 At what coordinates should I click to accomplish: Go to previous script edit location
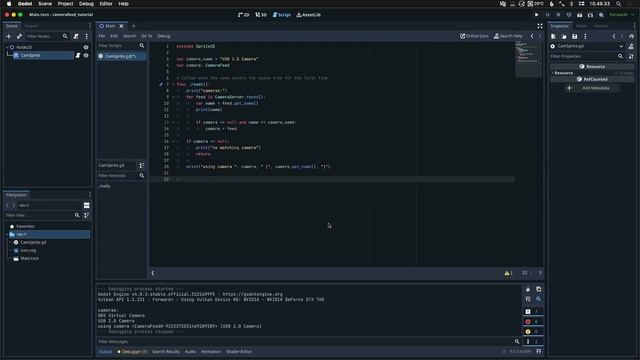532,36
